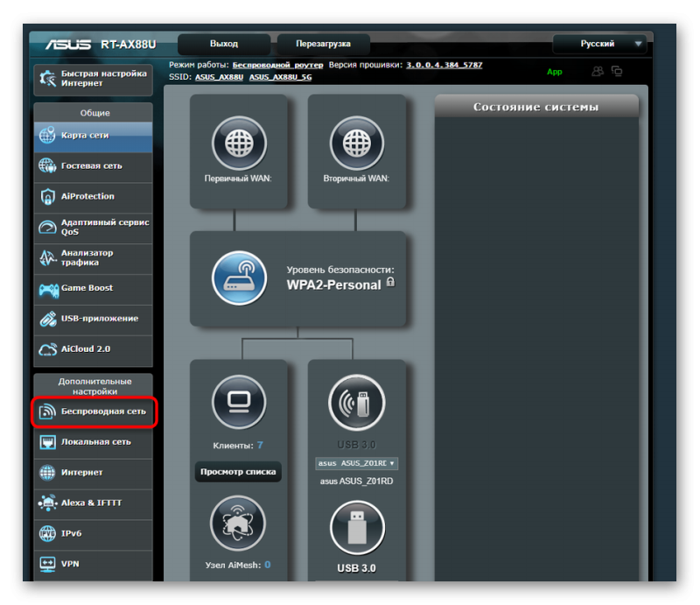Viewport: 700px width, 605px height.
Task: Click the clients count number 7
Action: 260,446
